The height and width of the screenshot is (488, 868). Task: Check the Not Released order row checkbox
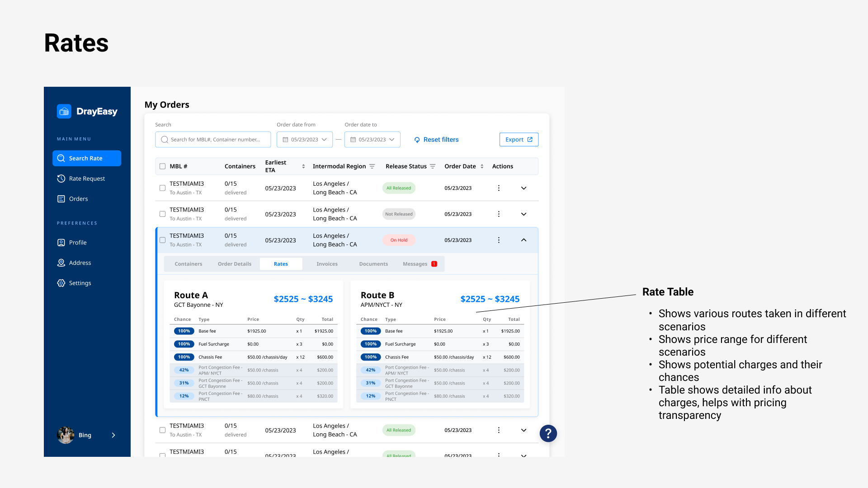[162, 214]
